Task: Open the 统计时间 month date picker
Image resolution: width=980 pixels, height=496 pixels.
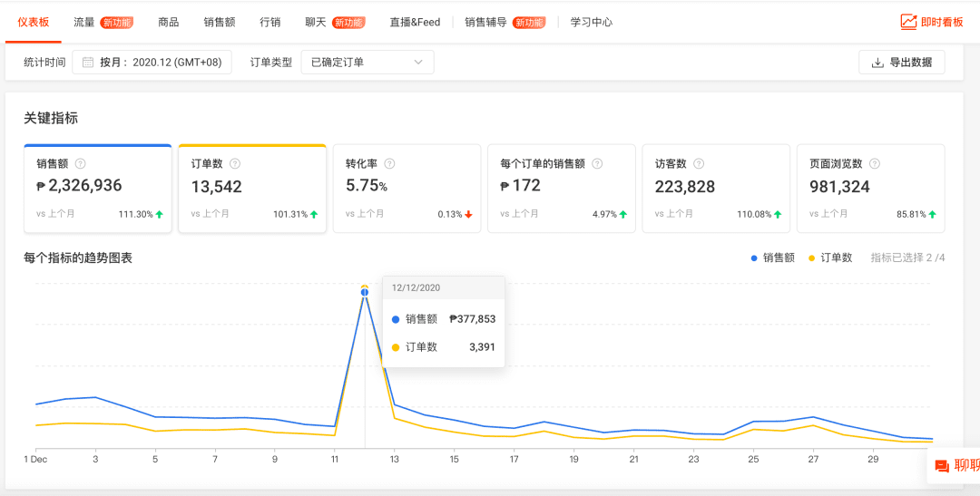Action: (152, 63)
